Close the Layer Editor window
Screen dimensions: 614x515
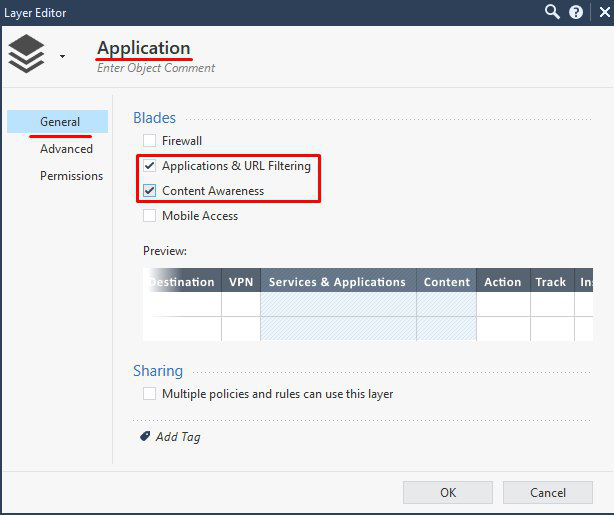tap(605, 13)
